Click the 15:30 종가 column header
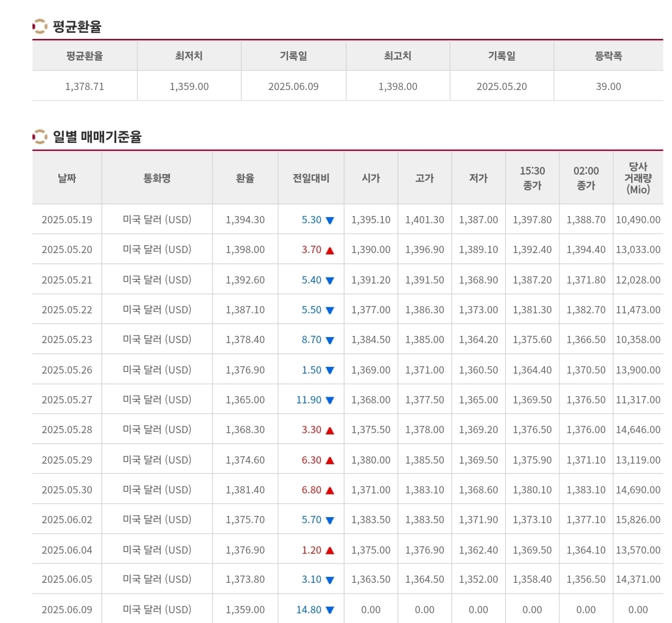Image resolution: width=672 pixels, height=623 pixels. [x=532, y=178]
